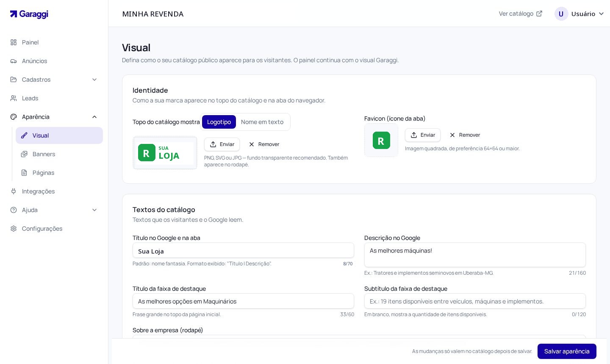Open the Ver catálogo link
Viewport: 610px width, 364px height.
point(521,14)
